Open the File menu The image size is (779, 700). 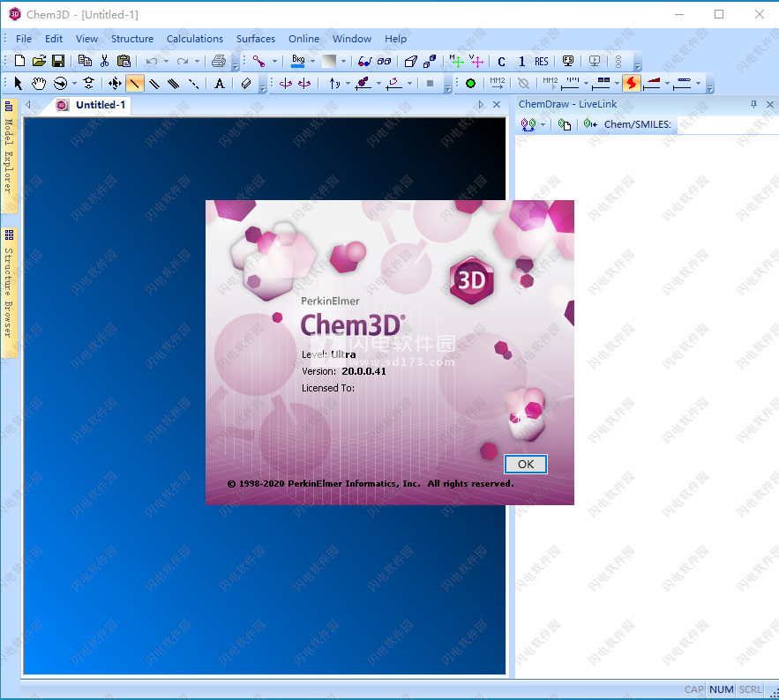pyautogui.click(x=24, y=39)
